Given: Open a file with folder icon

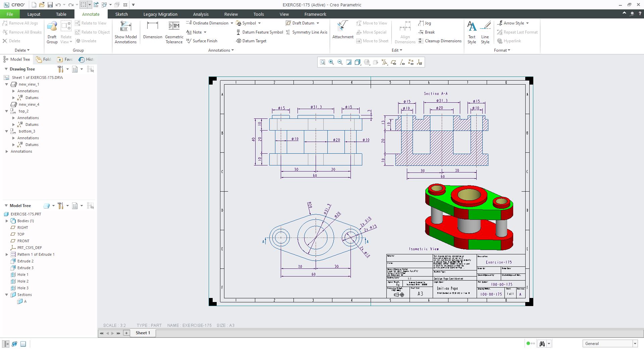Looking at the screenshot, I should click(x=42, y=5).
